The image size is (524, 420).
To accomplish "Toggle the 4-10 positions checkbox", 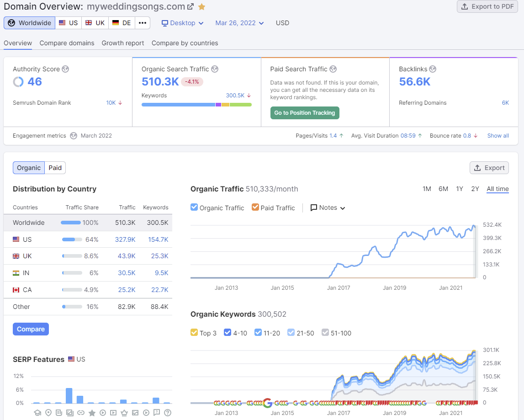I will pos(228,332).
